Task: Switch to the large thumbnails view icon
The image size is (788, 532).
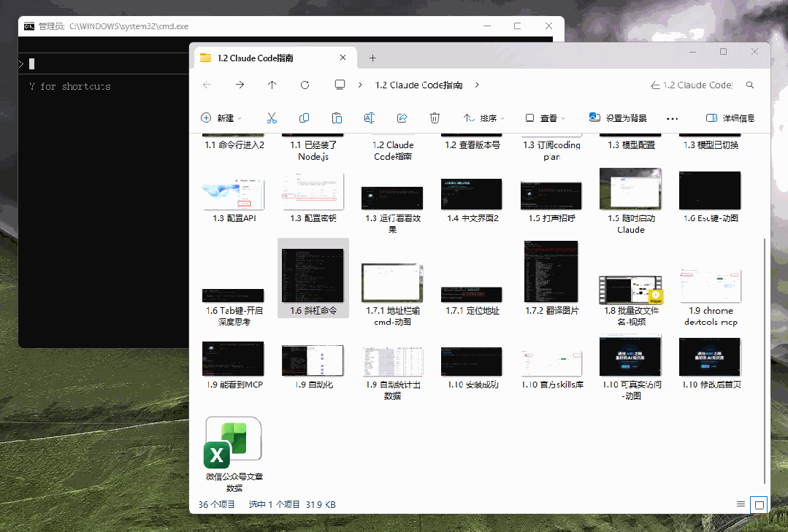Action: click(759, 504)
